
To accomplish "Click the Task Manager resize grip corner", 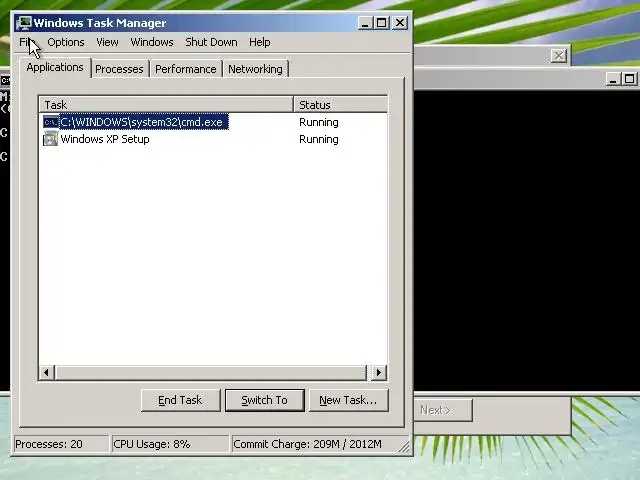I will [404, 447].
